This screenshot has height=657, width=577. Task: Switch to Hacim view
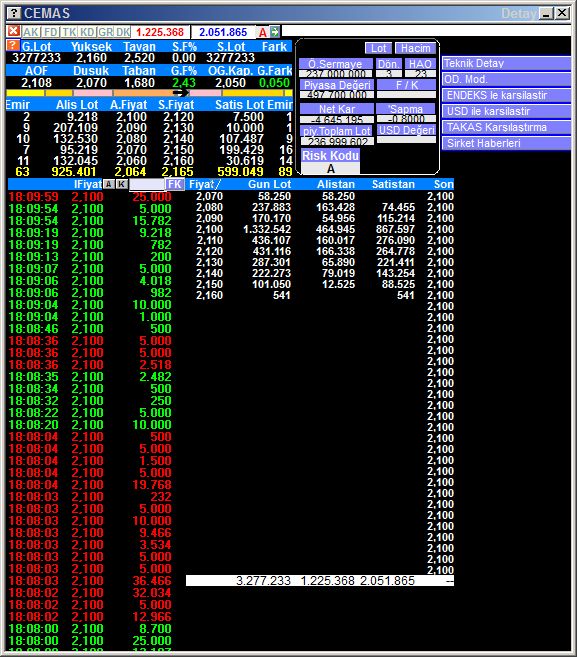tap(415, 48)
